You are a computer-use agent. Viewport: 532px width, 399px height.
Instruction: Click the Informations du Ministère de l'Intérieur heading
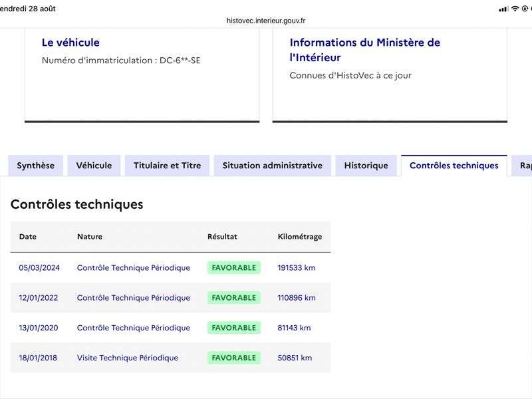click(x=364, y=50)
